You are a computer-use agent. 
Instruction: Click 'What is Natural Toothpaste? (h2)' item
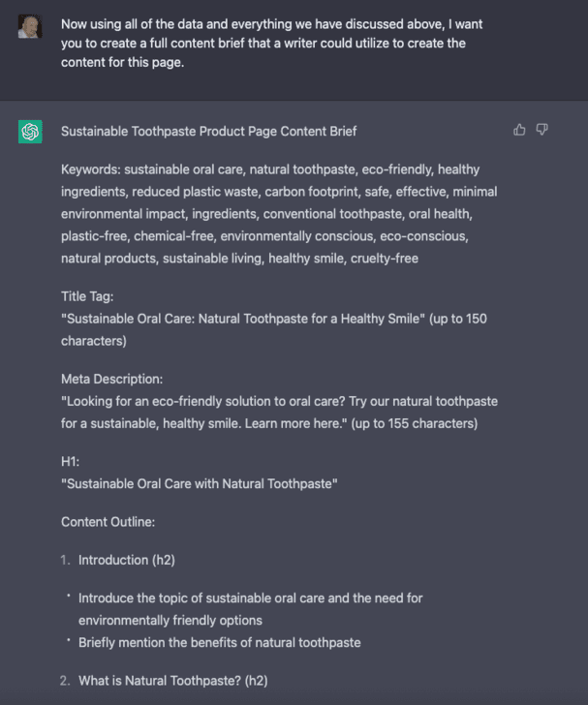click(173, 681)
